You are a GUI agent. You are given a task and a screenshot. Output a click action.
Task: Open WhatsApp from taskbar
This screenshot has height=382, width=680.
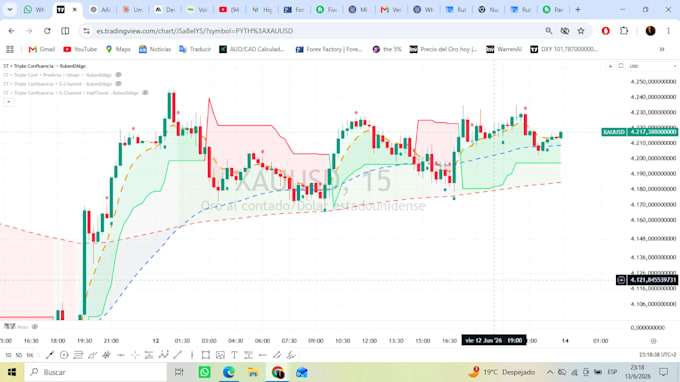pyautogui.click(x=204, y=372)
